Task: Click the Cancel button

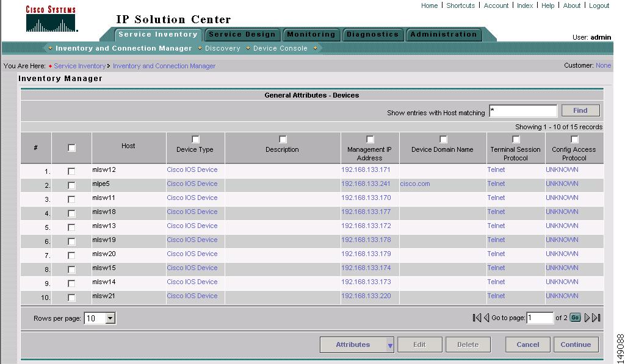Action: point(528,344)
